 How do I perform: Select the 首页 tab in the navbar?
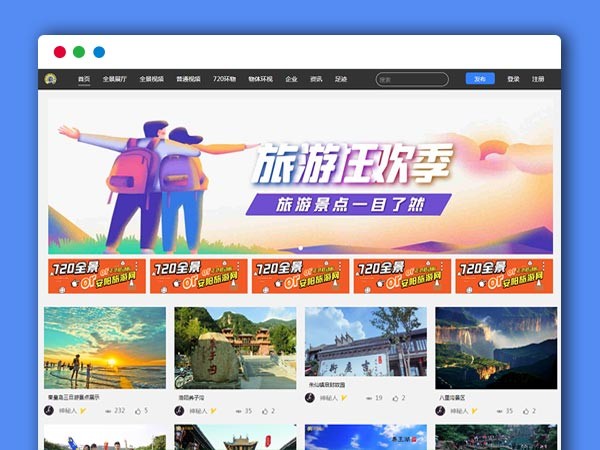tap(84, 79)
